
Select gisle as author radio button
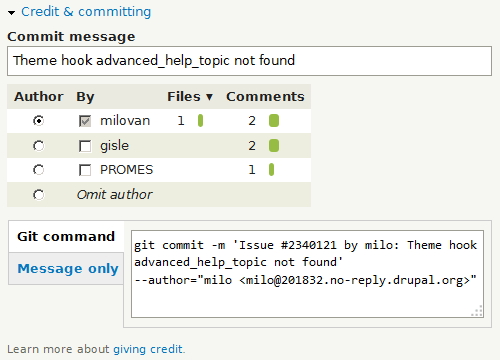point(39,146)
